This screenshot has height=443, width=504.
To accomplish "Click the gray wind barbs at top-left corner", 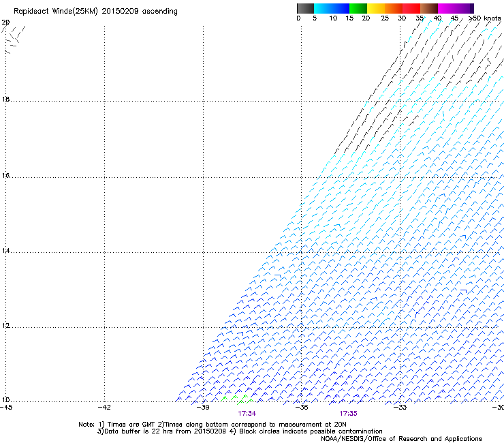I will tap(13, 40).
